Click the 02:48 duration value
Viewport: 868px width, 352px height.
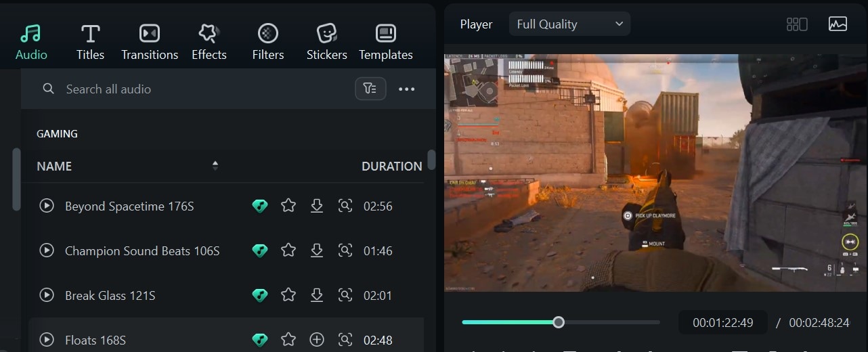(378, 340)
